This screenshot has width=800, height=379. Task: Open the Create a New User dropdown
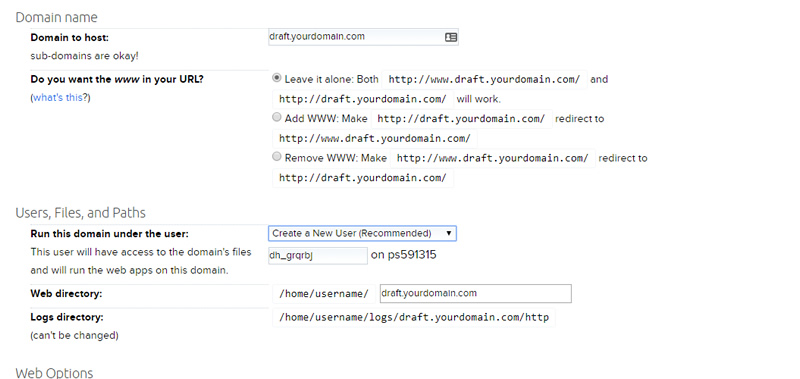[x=362, y=234]
